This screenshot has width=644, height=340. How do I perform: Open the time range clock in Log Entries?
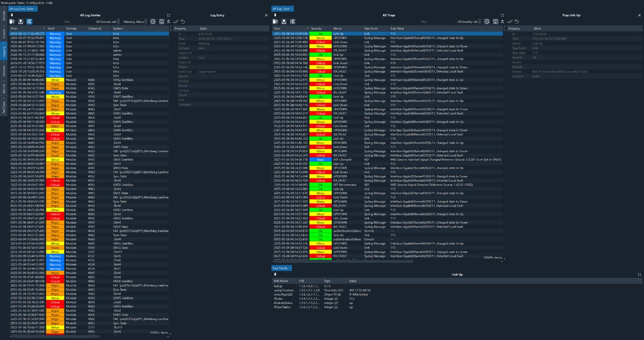(153, 21)
